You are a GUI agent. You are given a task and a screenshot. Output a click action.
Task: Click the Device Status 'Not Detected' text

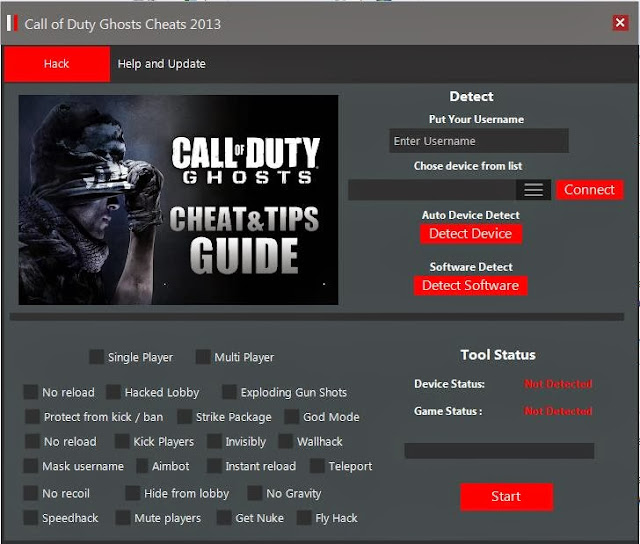point(558,384)
